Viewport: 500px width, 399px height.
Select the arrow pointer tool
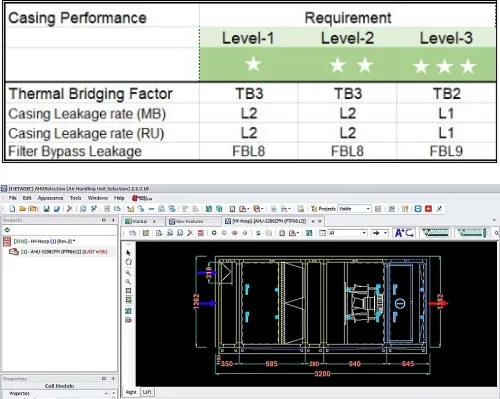pyautogui.click(x=128, y=253)
